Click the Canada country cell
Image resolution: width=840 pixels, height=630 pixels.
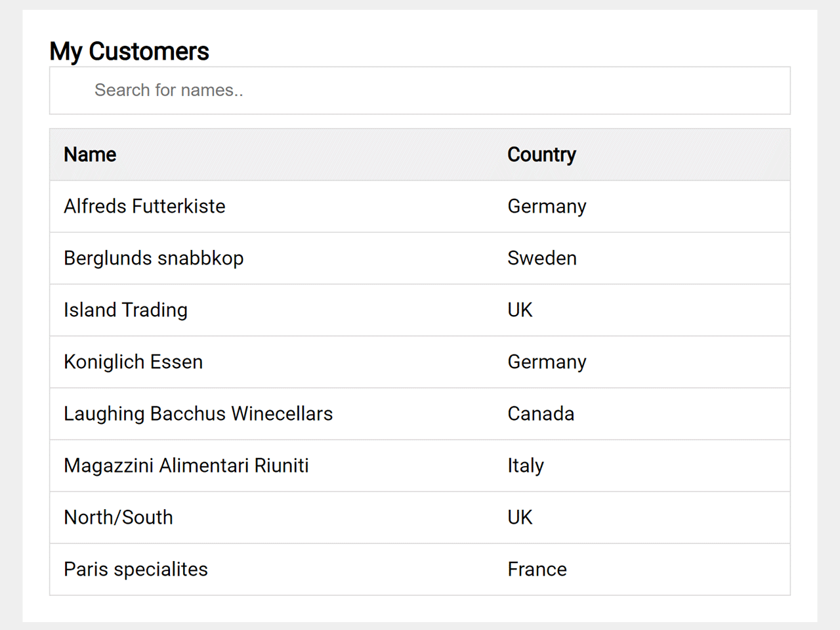click(x=541, y=414)
